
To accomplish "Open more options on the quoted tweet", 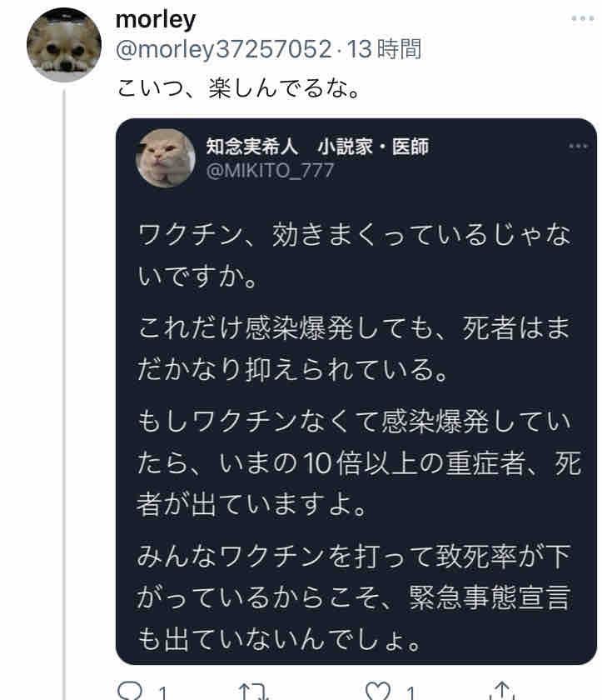I will click(578, 147).
